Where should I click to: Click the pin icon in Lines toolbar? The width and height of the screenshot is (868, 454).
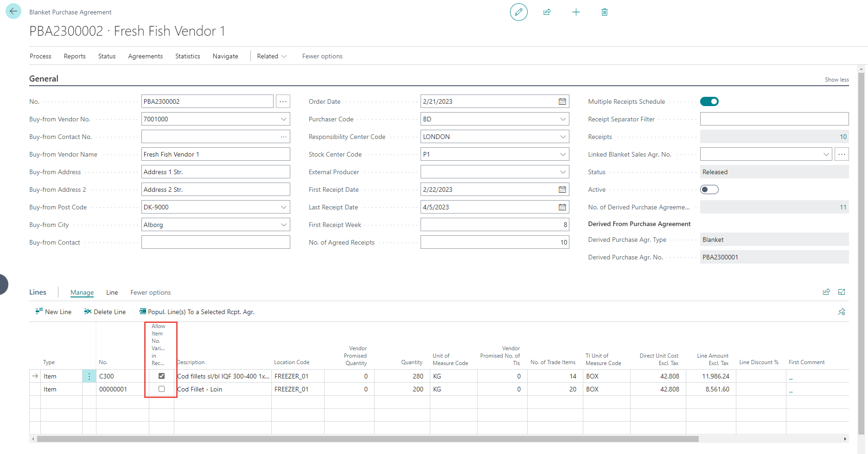pos(842,312)
